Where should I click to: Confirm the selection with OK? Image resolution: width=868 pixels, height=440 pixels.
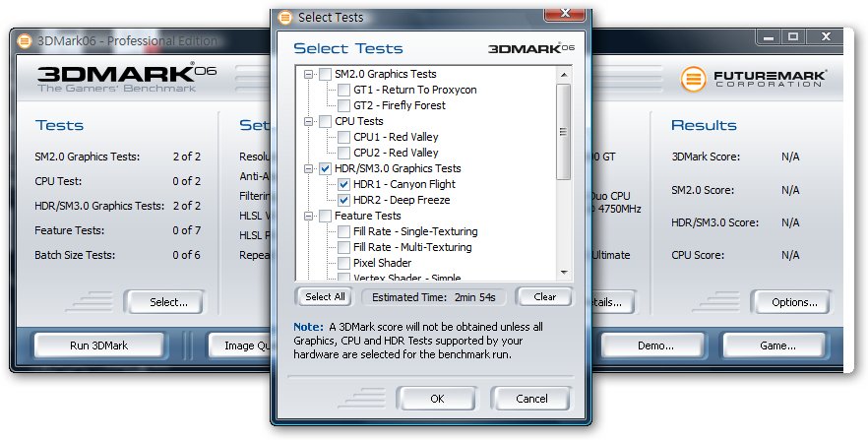coord(436,399)
